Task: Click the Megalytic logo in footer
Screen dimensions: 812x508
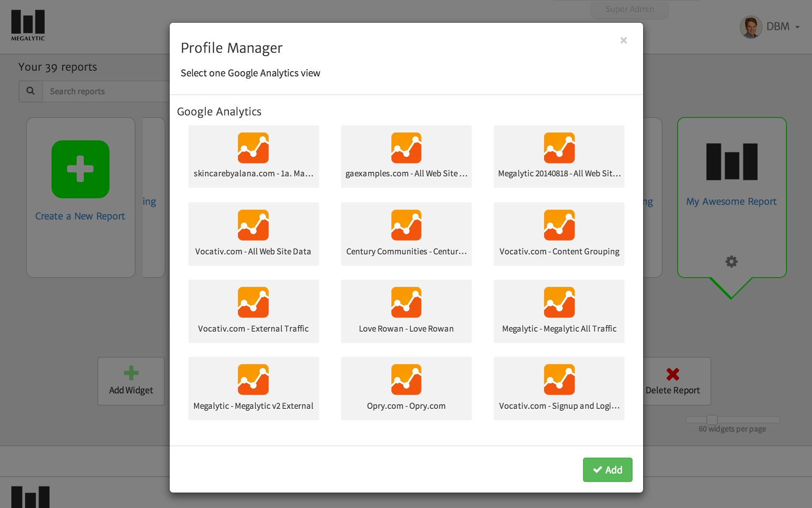Action: coord(30,497)
